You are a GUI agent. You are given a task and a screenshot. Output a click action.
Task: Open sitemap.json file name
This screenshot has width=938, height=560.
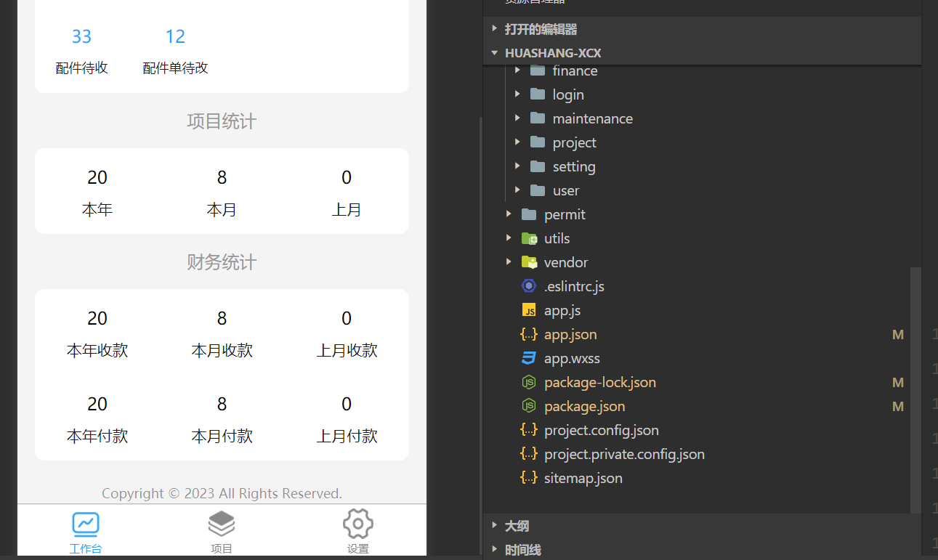click(x=583, y=478)
